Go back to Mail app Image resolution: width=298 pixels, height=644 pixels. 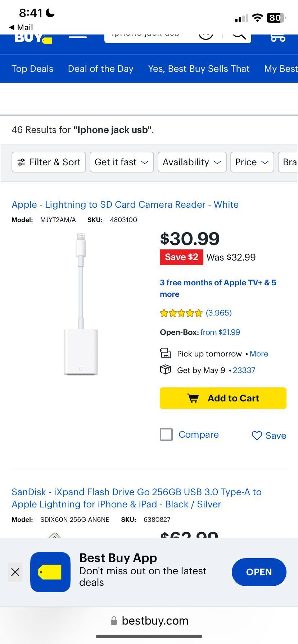pyautogui.click(x=21, y=27)
